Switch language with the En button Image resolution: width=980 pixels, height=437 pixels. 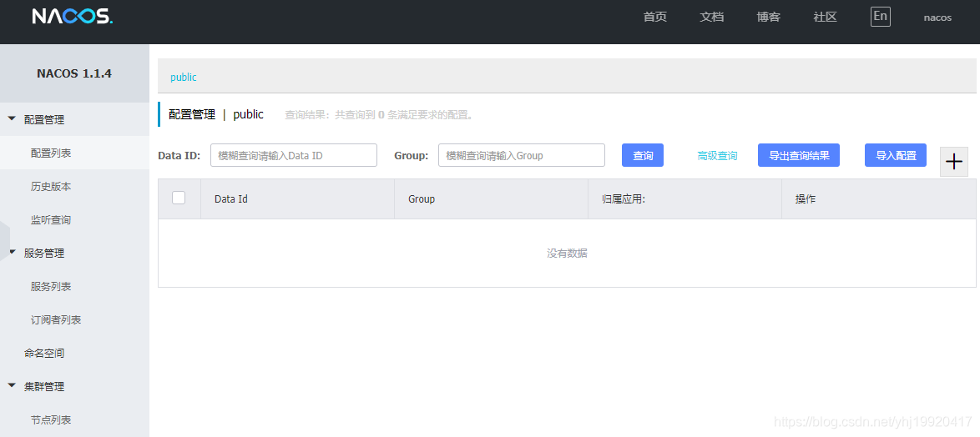pyautogui.click(x=880, y=16)
